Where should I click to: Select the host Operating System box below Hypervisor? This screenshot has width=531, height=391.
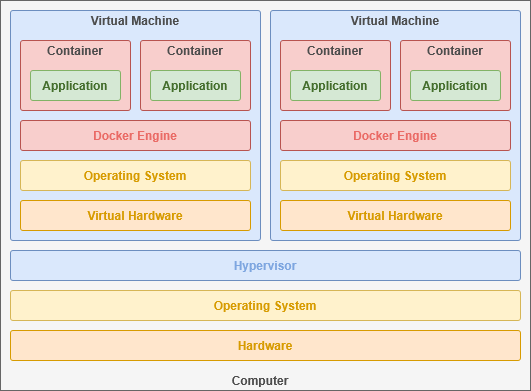tap(265, 305)
